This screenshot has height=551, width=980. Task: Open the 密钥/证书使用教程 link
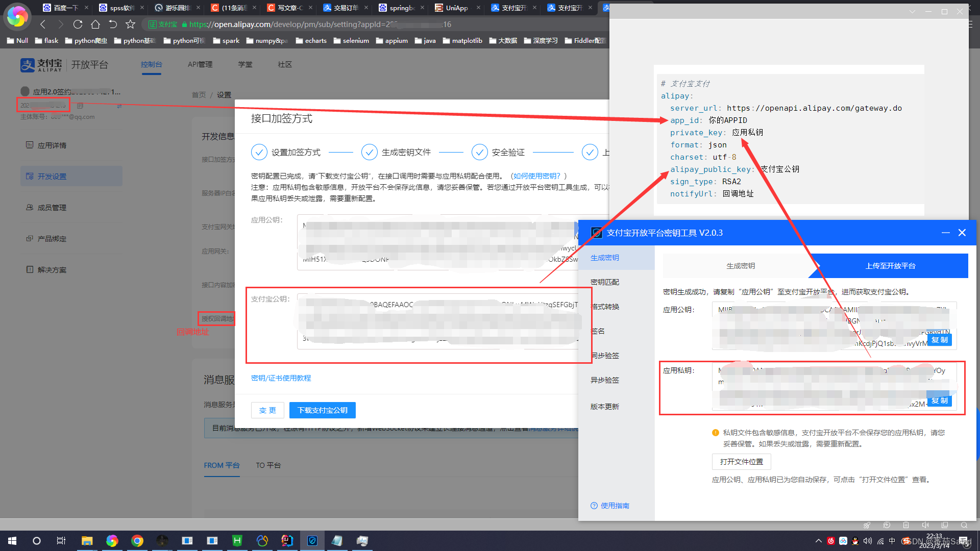pos(281,378)
